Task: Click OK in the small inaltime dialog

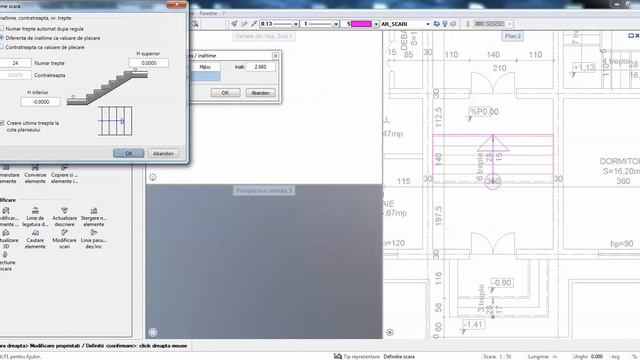Action: click(x=225, y=93)
